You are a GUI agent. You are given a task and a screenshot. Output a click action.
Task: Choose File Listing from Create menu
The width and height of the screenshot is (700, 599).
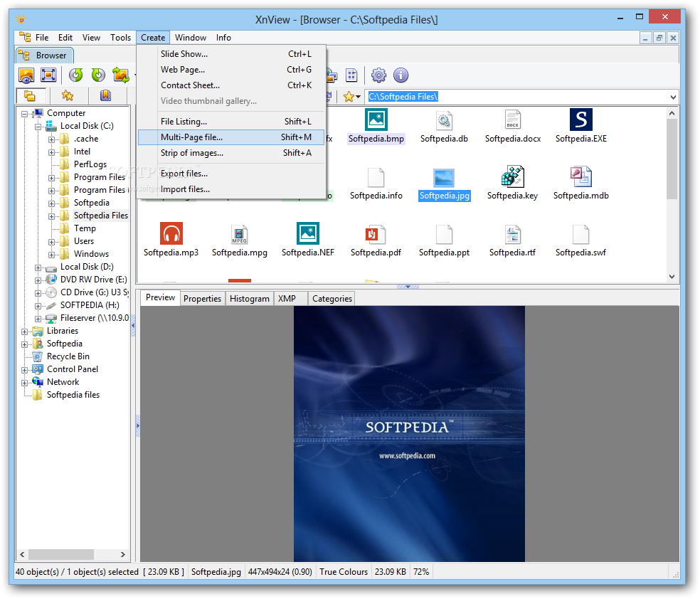tap(231, 122)
